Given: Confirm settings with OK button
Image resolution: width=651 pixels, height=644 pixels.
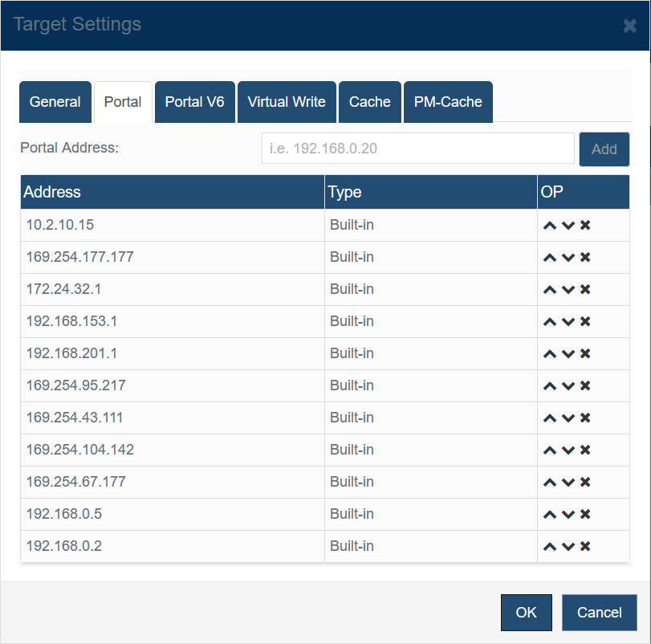Looking at the screenshot, I should [526, 613].
